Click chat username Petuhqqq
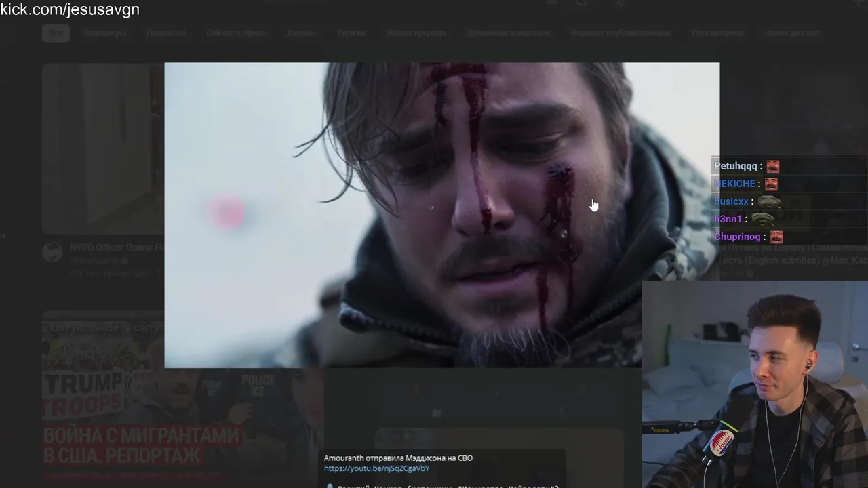Image resolution: width=868 pixels, height=488 pixels. click(735, 166)
